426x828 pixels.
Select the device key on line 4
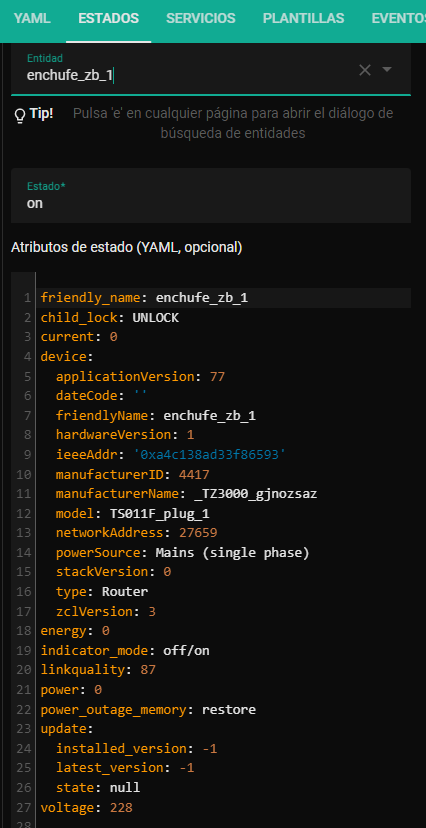point(64,356)
